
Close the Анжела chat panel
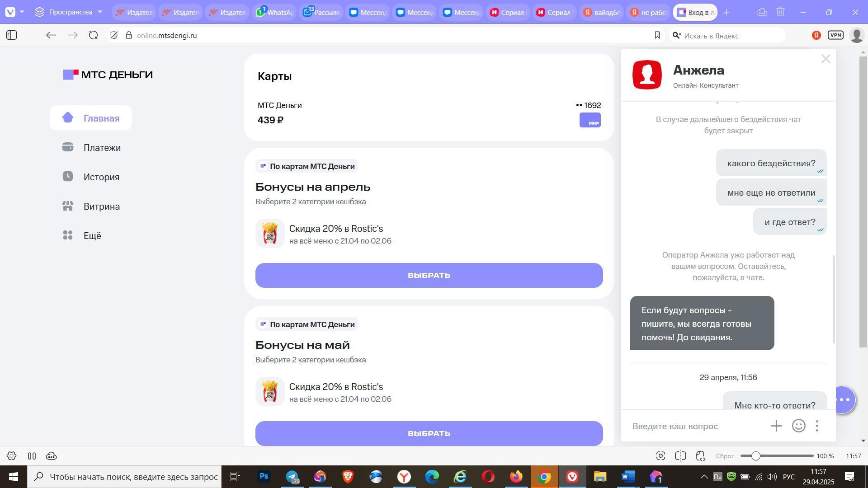point(826,59)
